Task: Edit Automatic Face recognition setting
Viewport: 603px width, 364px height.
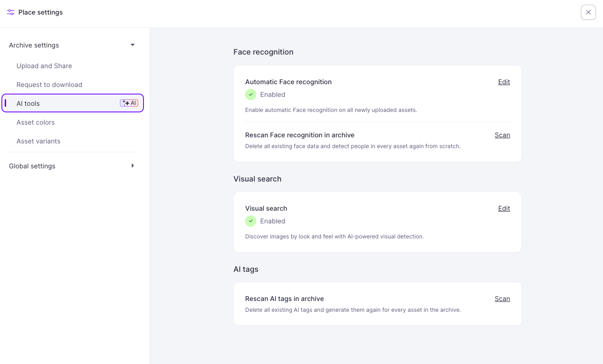Action: (504, 82)
